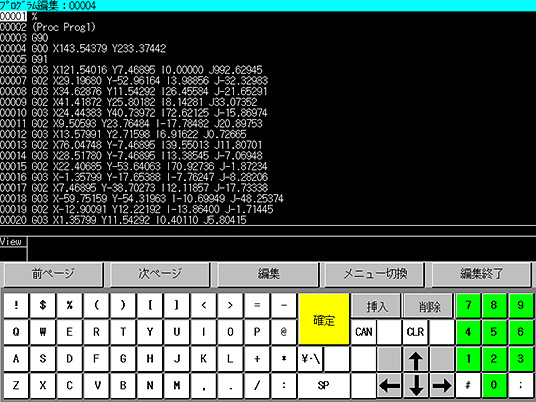Select highlighted line number 00001

(x=13, y=16)
